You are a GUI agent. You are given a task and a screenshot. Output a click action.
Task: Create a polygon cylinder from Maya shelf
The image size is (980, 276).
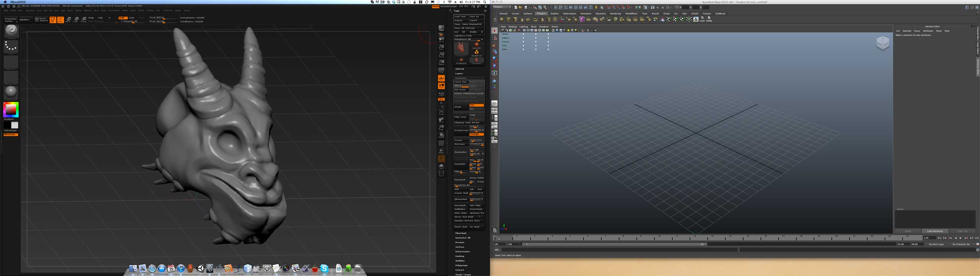pyautogui.click(x=515, y=19)
